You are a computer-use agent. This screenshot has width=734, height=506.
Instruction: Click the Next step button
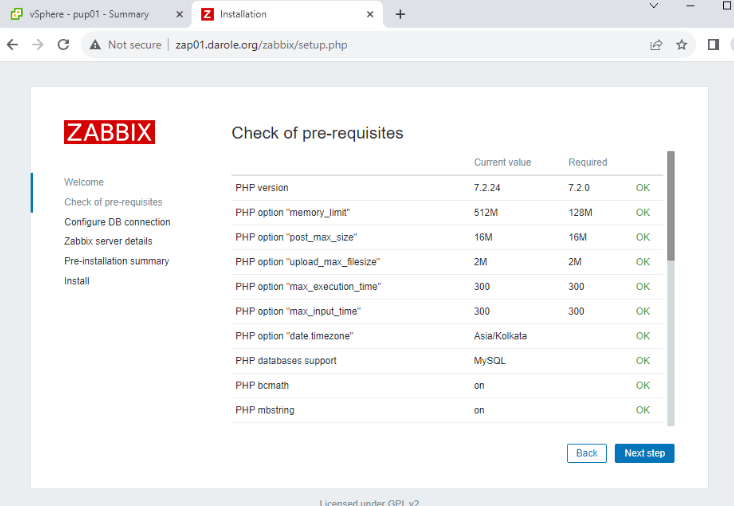click(x=644, y=453)
